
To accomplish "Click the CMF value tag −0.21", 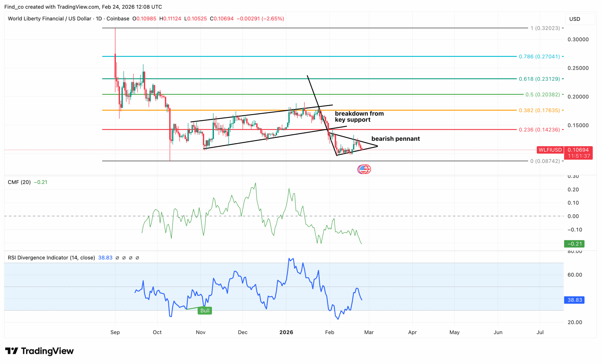I will click(x=574, y=244).
